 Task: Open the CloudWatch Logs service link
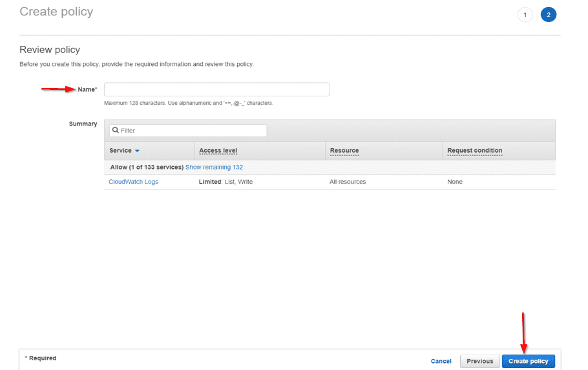coord(133,182)
